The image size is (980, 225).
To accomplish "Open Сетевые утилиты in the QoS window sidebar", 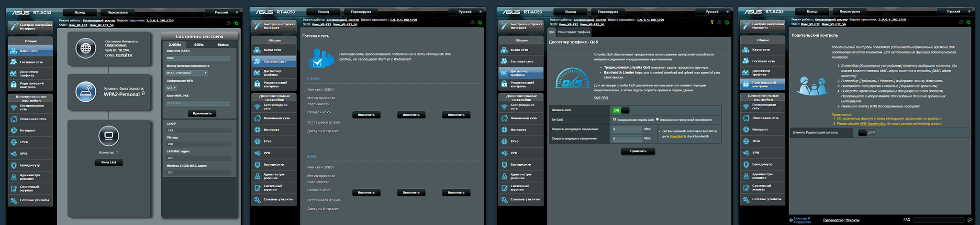I will [x=521, y=199].
